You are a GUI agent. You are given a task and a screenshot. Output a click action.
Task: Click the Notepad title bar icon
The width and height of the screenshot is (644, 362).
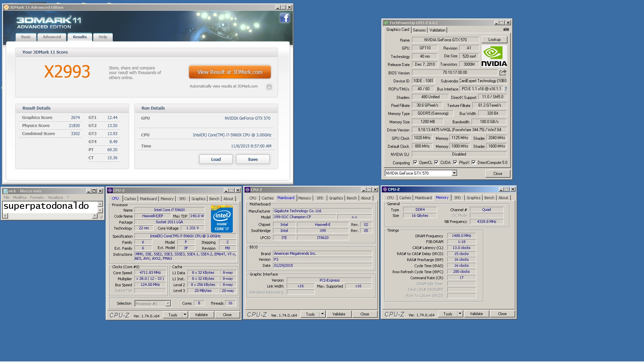[5, 191]
